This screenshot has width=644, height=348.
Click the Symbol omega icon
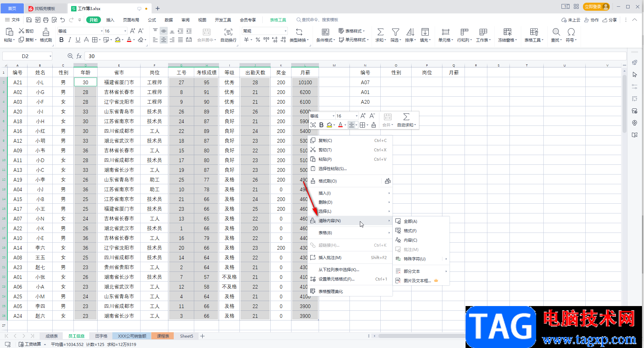[x=571, y=32]
